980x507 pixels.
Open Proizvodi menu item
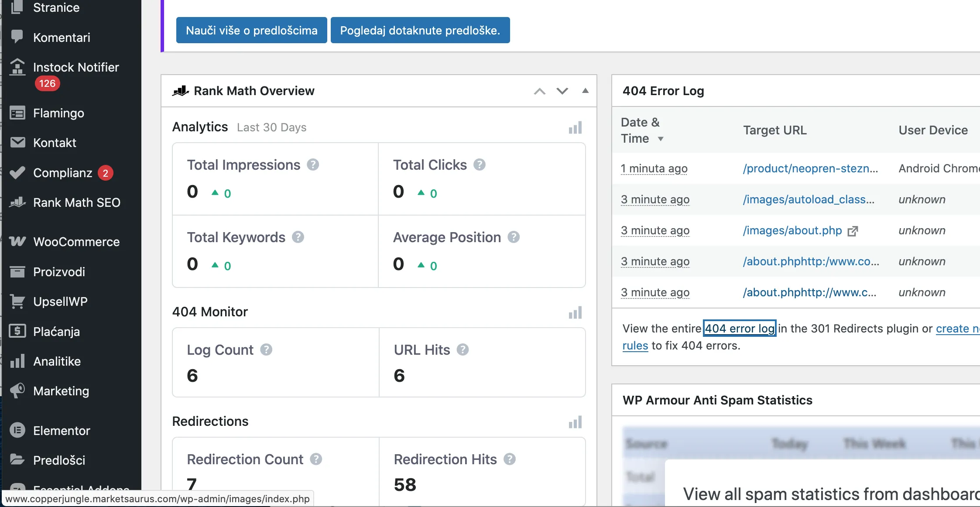click(x=59, y=272)
